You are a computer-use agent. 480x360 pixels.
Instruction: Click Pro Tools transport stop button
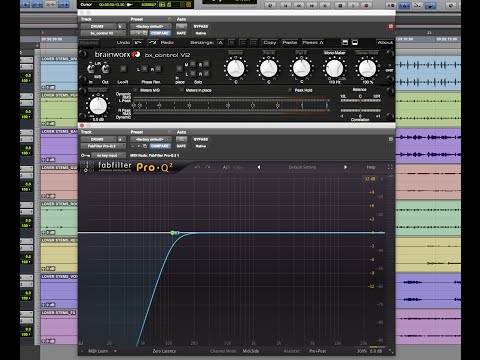[x=340, y=5]
